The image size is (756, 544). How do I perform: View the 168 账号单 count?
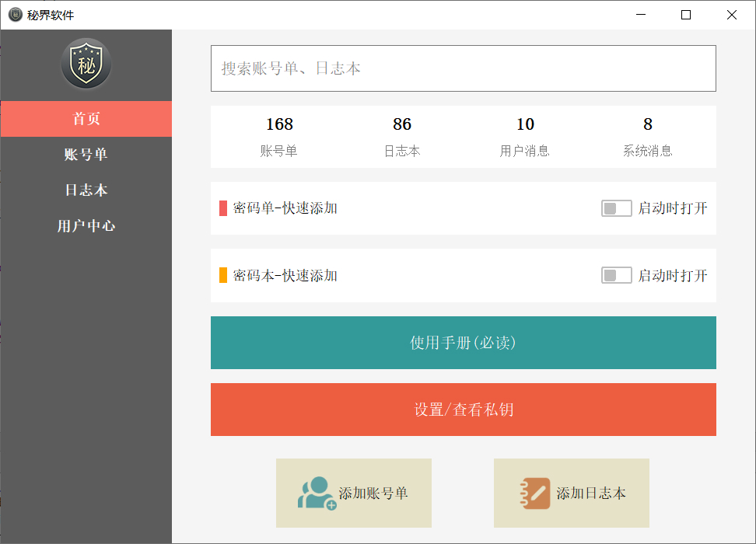[279, 136]
